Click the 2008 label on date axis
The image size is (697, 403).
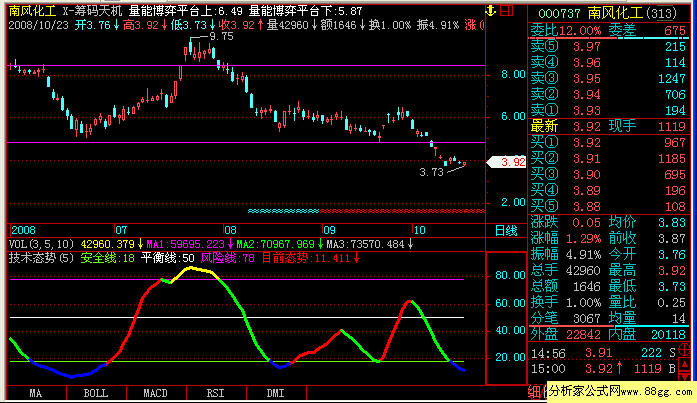(23, 230)
